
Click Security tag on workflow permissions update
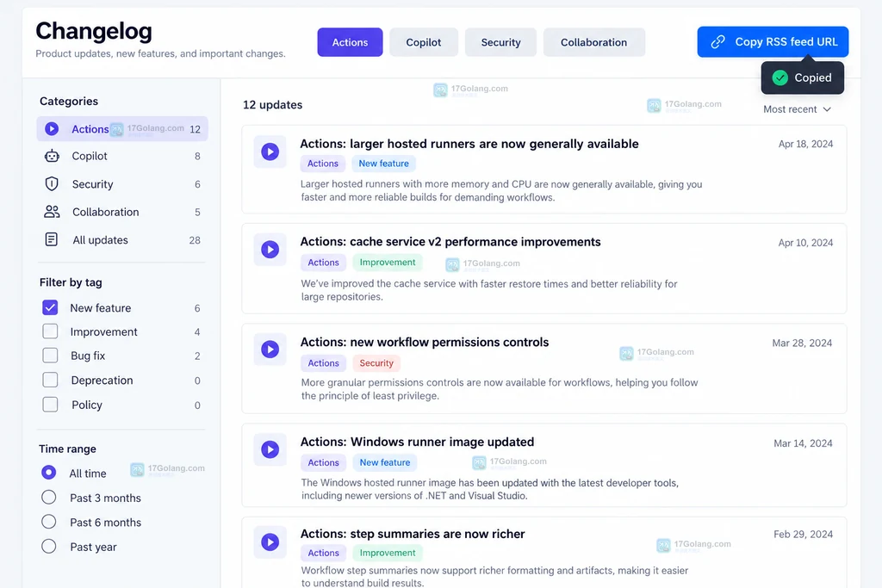pyautogui.click(x=376, y=363)
